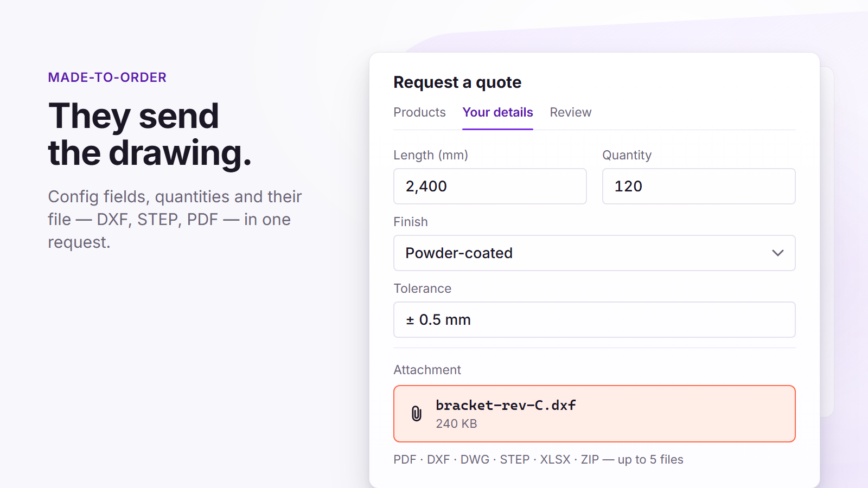This screenshot has height=488, width=868.
Task: Expand the Finish dropdown chevron arrow
Action: 777,253
